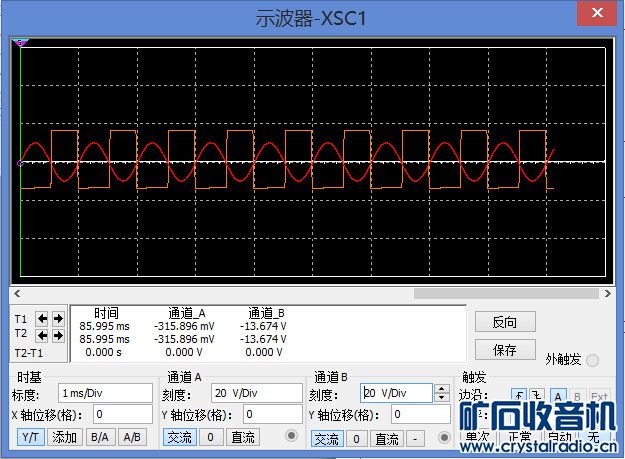Viewport: 625px width, 459px height.
Task: Select rising edge trigger icon
Action: coord(519,396)
